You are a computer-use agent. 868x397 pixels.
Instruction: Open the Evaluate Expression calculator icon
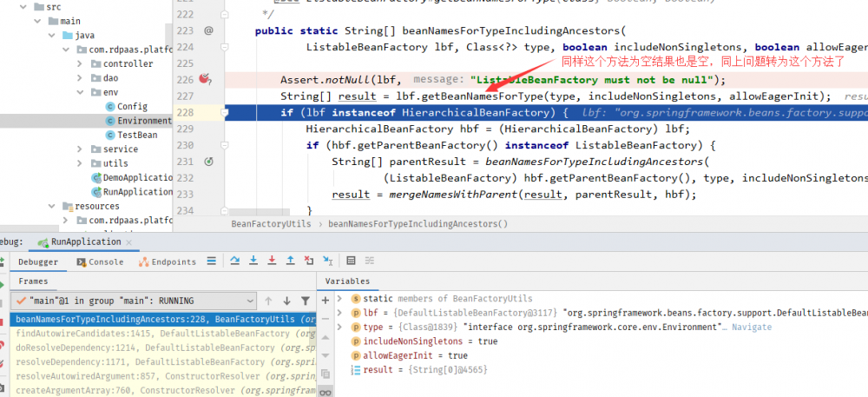[x=351, y=261]
